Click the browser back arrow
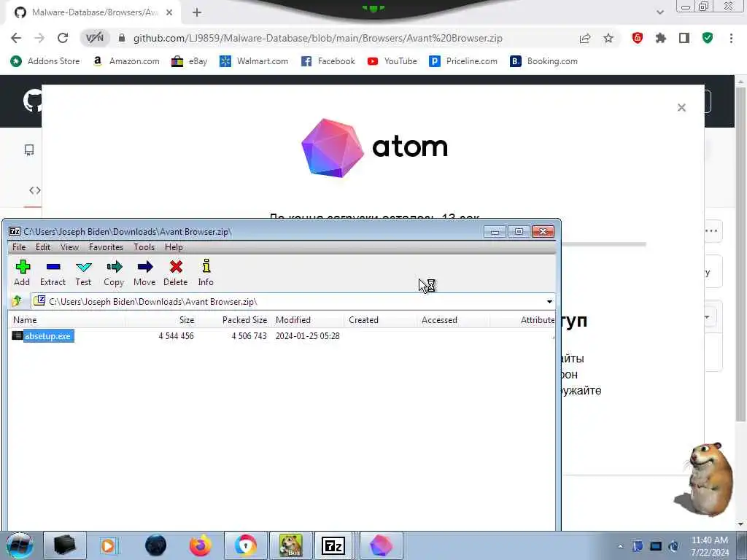The image size is (747, 560). 16,38
